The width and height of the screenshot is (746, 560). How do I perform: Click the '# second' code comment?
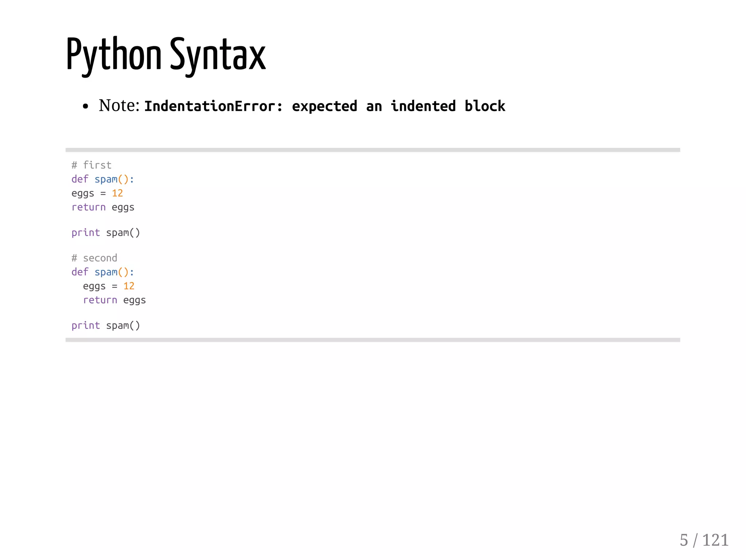94,258
